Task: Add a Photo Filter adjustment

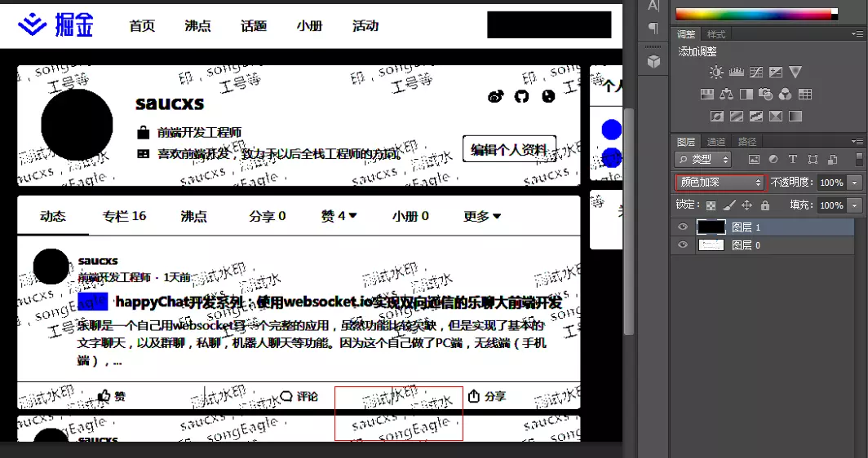Action: [x=765, y=94]
